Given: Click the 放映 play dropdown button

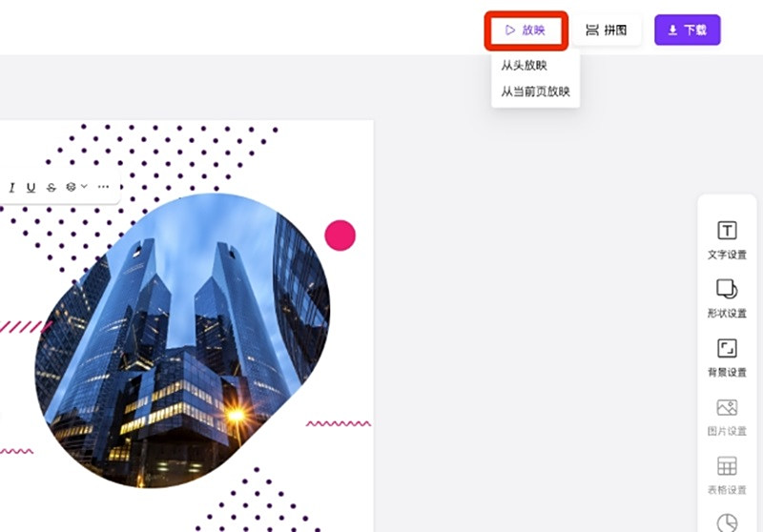Looking at the screenshot, I should (x=526, y=31).
